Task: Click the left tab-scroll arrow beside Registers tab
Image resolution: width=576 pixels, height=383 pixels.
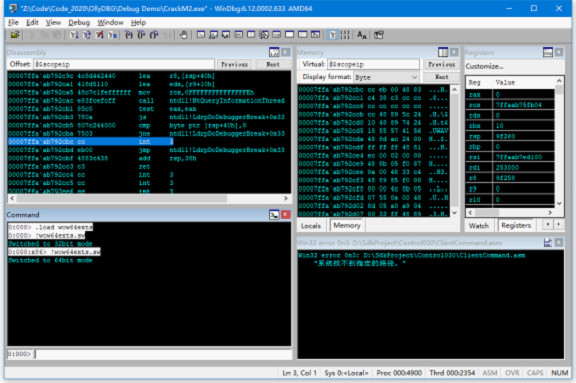Action: tap(548, 224)
